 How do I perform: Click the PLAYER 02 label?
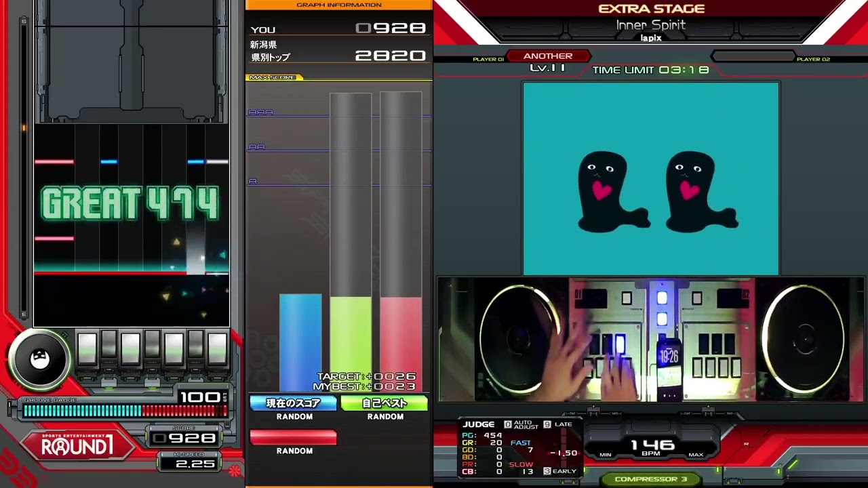tap(813, 60)
